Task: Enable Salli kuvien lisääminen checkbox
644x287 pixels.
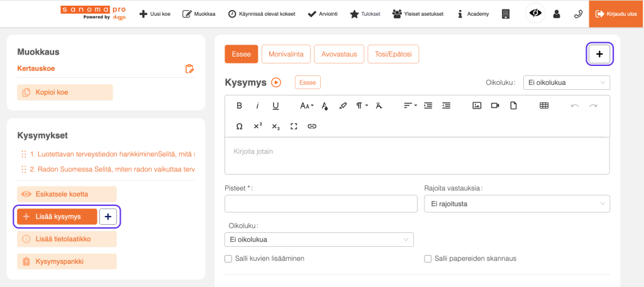Action: 228,259
